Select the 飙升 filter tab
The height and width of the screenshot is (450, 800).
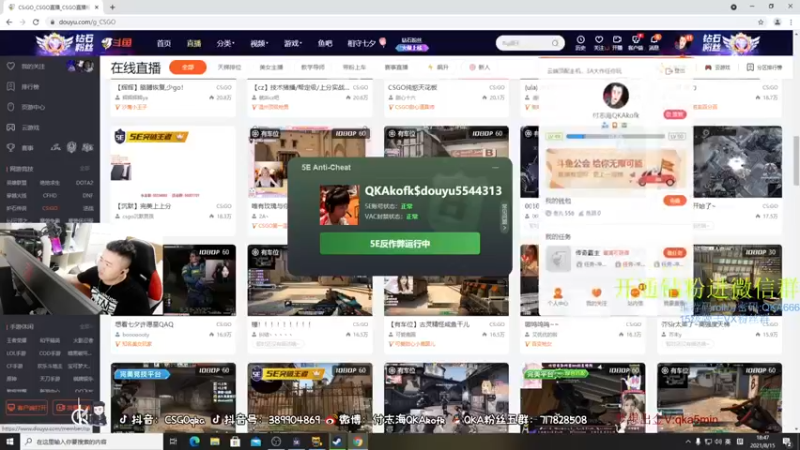pos(438,67)
